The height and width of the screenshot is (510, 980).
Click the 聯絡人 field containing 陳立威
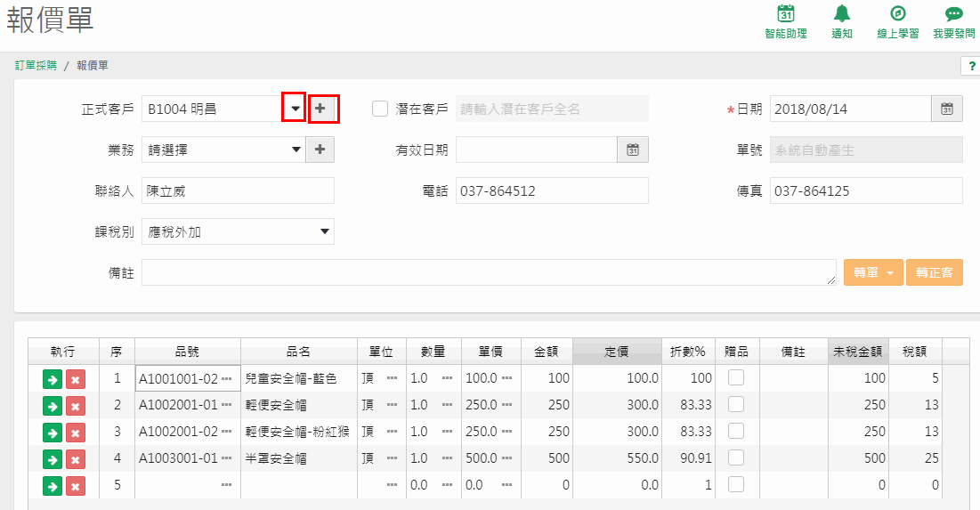pyautogui.click(x=239, y=190)
